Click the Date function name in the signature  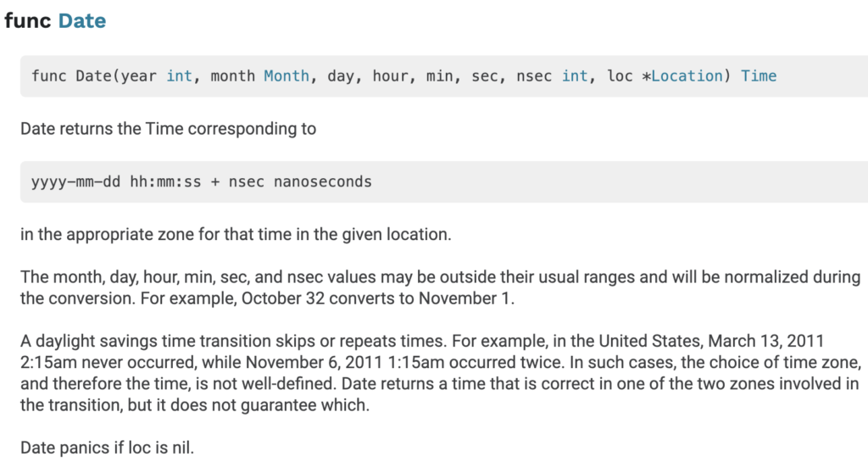coord(93,76)
